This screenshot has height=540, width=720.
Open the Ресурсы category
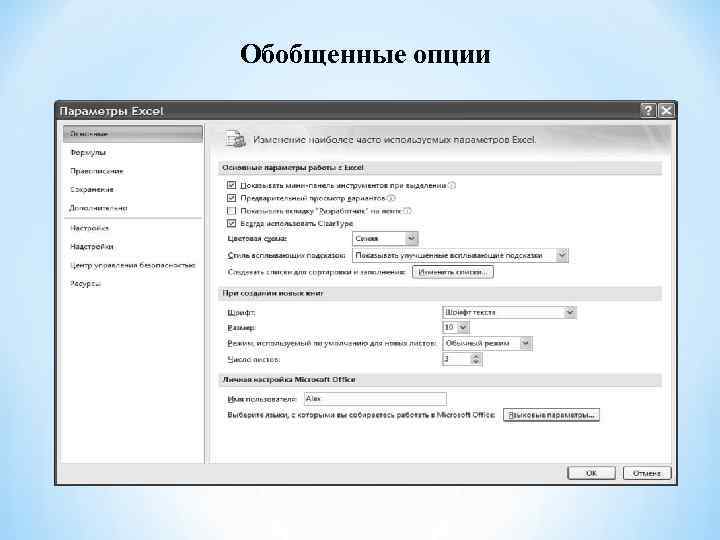[85, 284]
